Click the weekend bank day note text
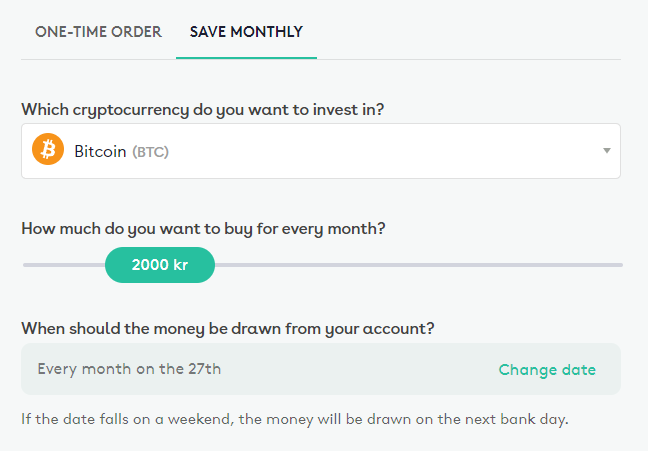Image resolution: width=648 pixels, height=451 pixels. tap(295, 419)
